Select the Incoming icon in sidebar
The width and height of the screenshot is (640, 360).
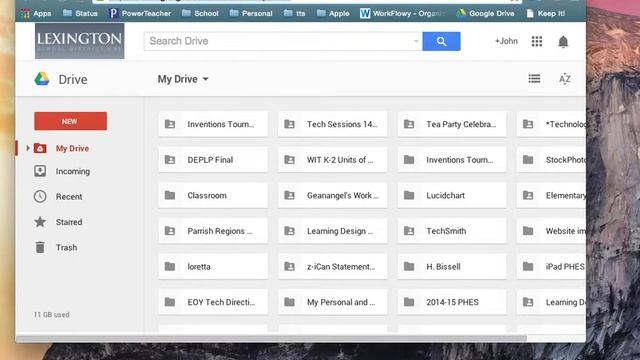(40, 171)
